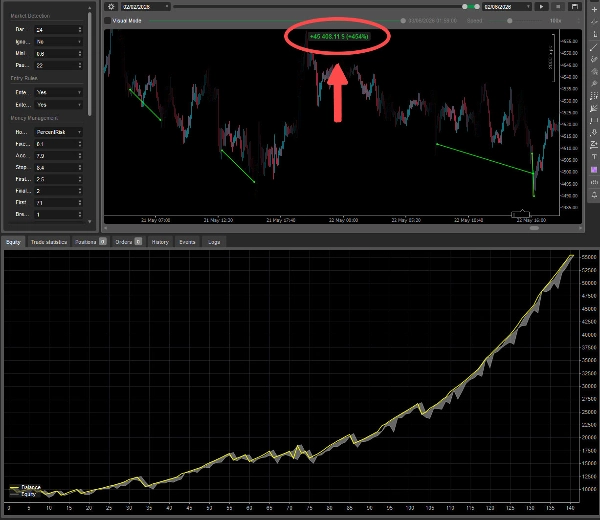Switch to the Logs tab

[x=214, y=242]
